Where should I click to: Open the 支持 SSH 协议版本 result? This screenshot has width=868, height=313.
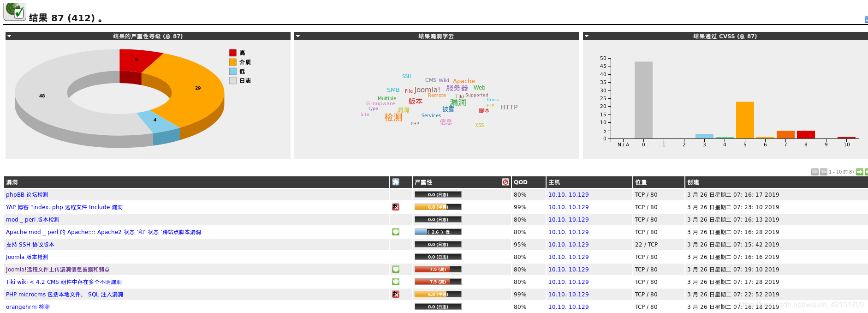[30, 245]
